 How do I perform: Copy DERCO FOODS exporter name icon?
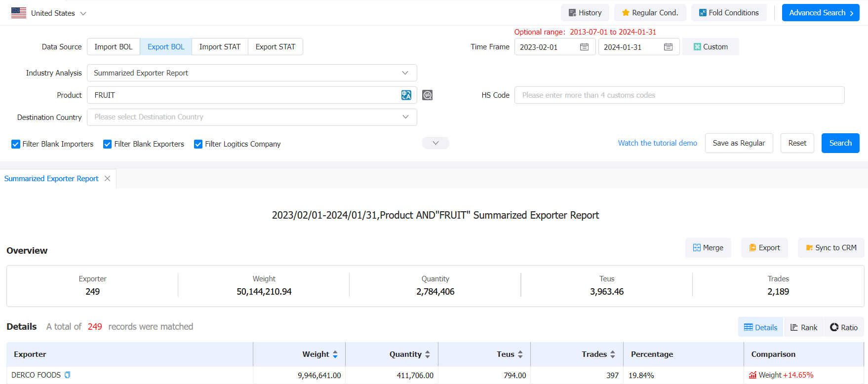coord(68,375)
